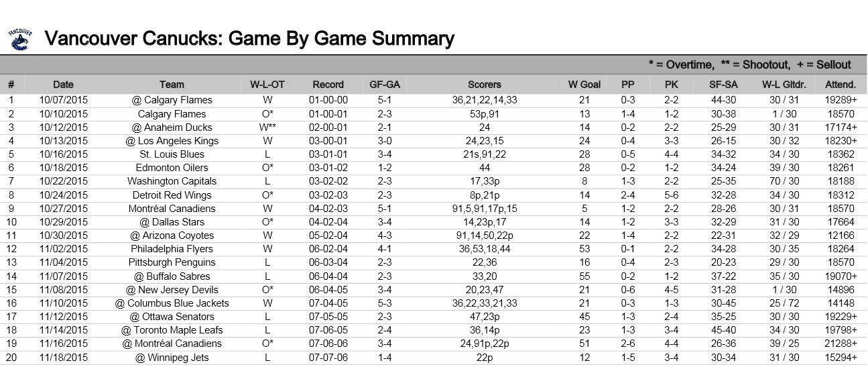Click the W Goal column header
868x367 pixels.
tap(584, 85)
